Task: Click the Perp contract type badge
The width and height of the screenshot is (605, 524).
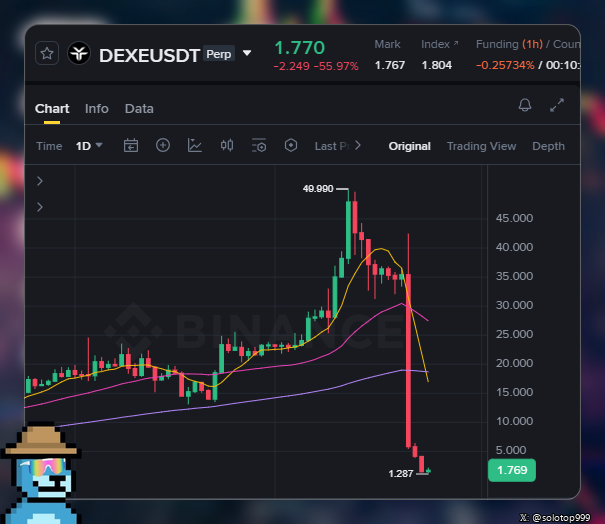Action: (x=219, y=54)
